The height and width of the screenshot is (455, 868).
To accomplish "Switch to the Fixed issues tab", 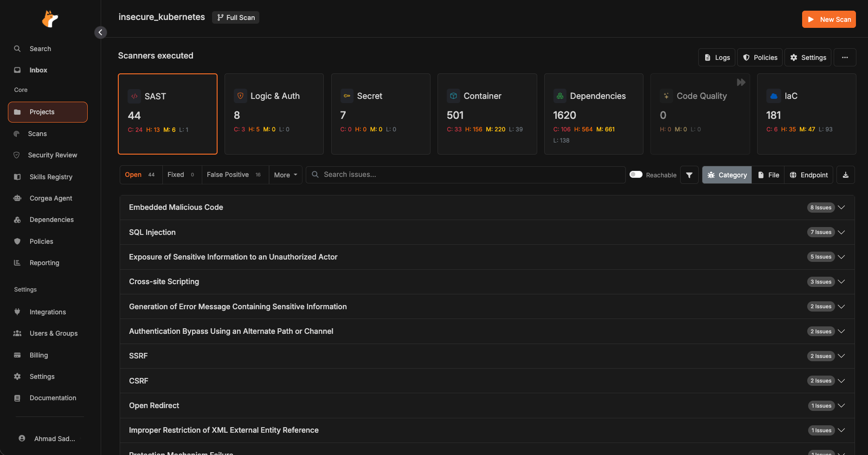I will click(x=182, y=175).
